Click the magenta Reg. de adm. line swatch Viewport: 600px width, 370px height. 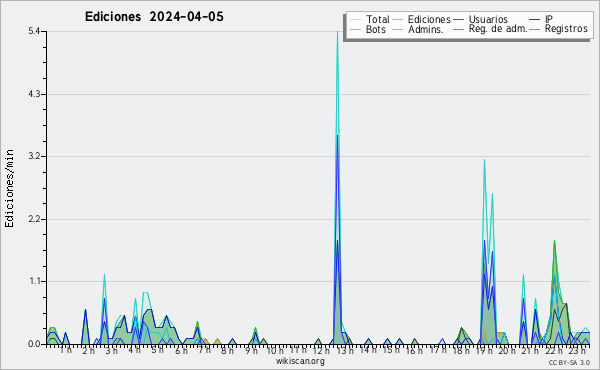pos(458,29)
